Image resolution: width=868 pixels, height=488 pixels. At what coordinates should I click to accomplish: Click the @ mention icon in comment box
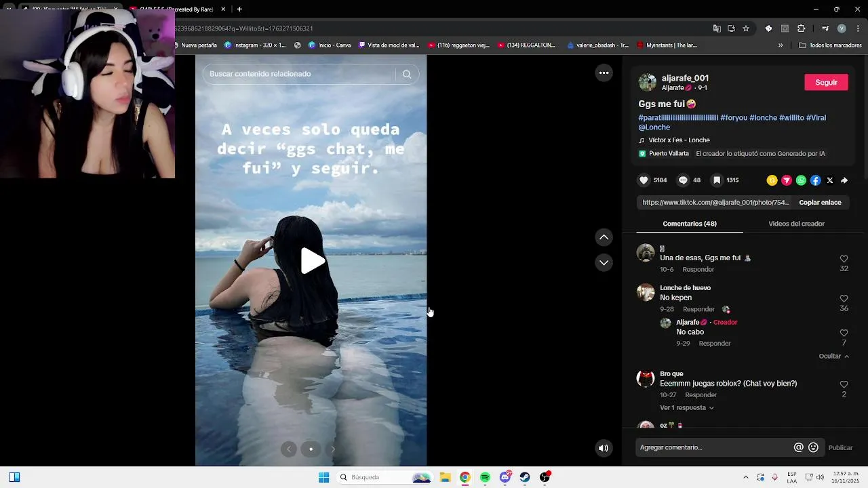coord(799,448)
